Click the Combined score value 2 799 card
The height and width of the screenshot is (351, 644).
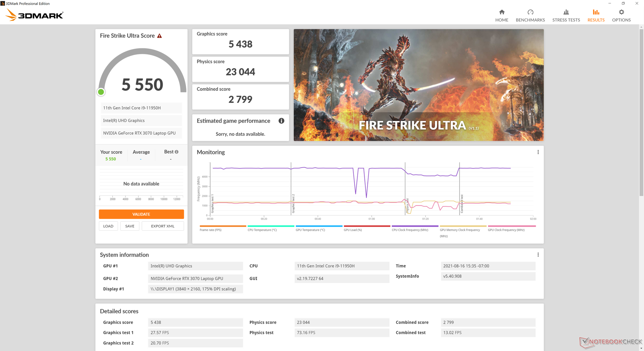(240, 97)
